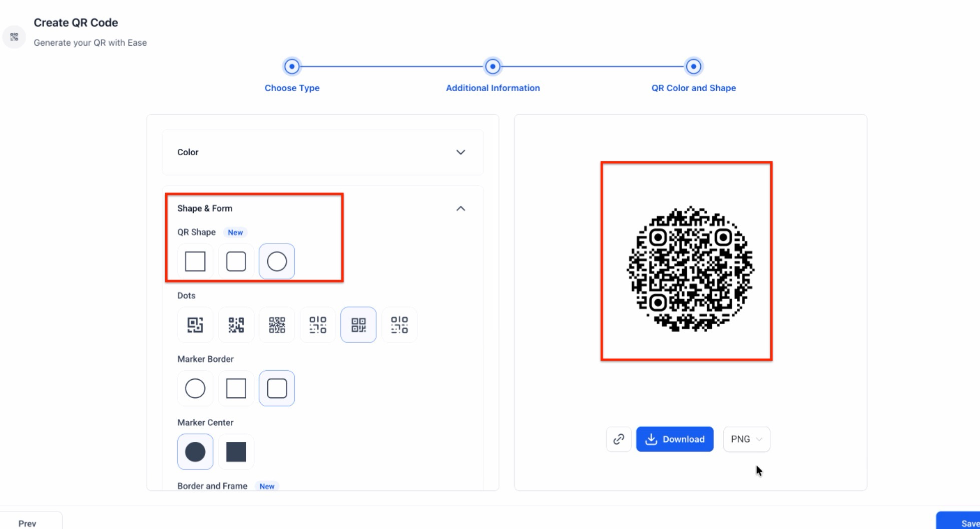Select the square Marker Border option
Viewport: 980px width, 529px height.
[x=236, y=388]
